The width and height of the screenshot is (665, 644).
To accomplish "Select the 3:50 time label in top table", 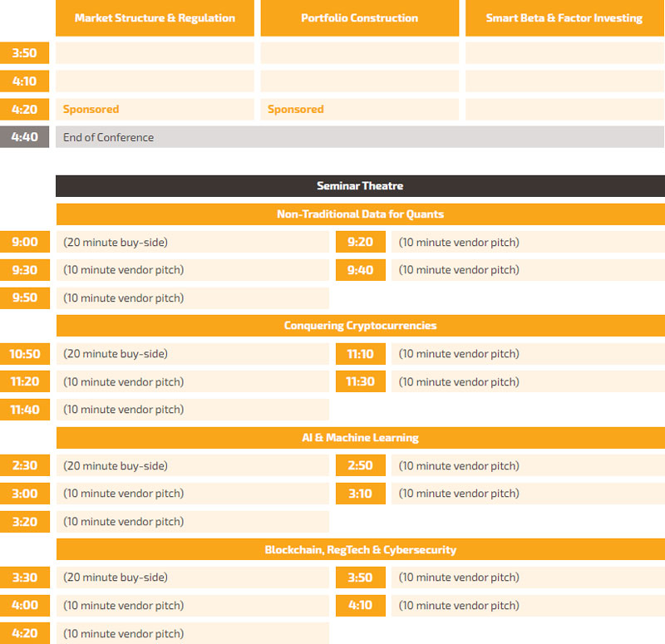I will point(24,53).
